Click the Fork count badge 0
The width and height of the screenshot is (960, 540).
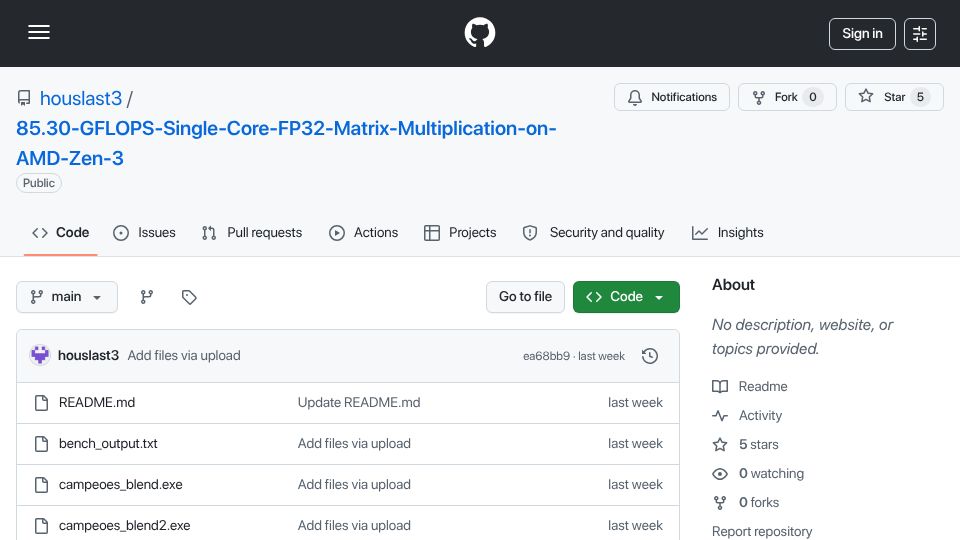click(x=812, y=97)
